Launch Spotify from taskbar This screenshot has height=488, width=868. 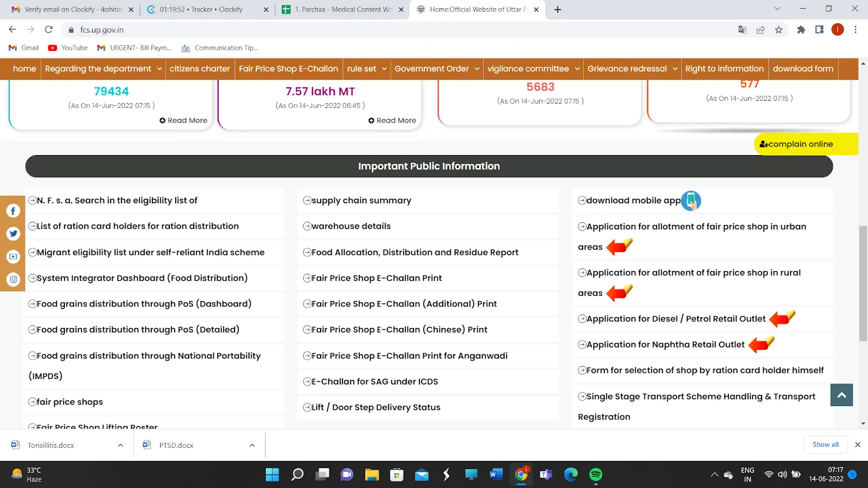596,475
